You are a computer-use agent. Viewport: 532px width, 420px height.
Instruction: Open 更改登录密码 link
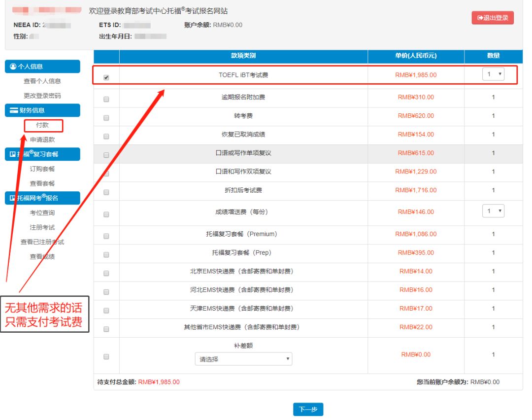click(42, 96)
